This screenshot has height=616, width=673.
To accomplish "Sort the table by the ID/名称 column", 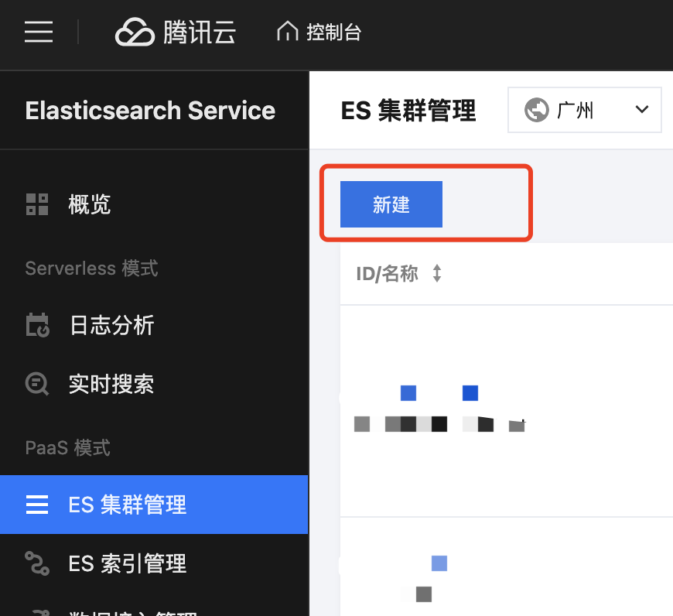I will coord(437,273).
